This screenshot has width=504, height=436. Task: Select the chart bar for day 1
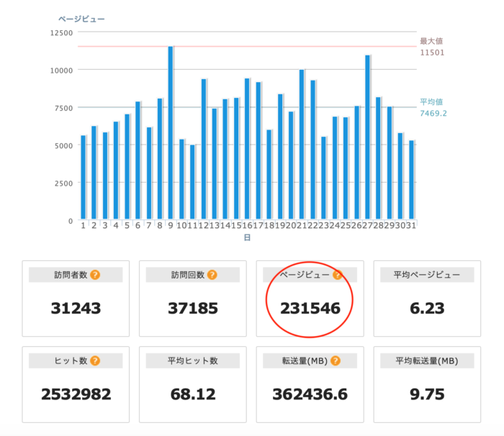83,178
